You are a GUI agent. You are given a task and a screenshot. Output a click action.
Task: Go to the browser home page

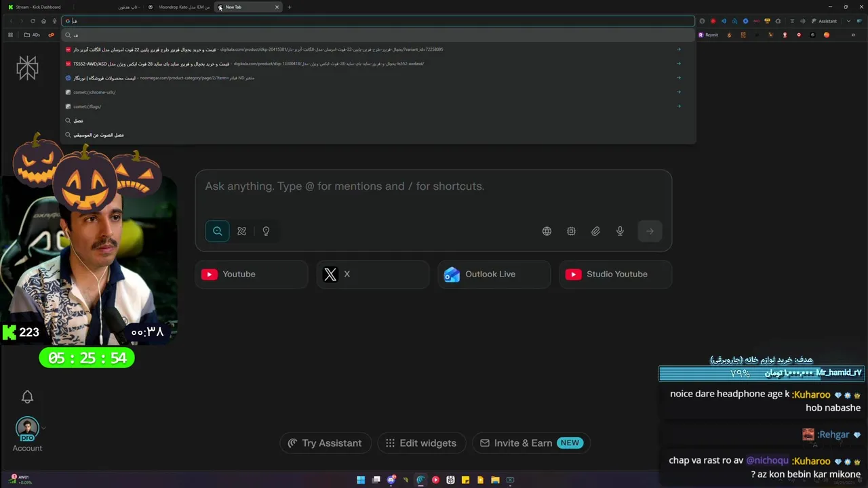[x=43, y=21]
